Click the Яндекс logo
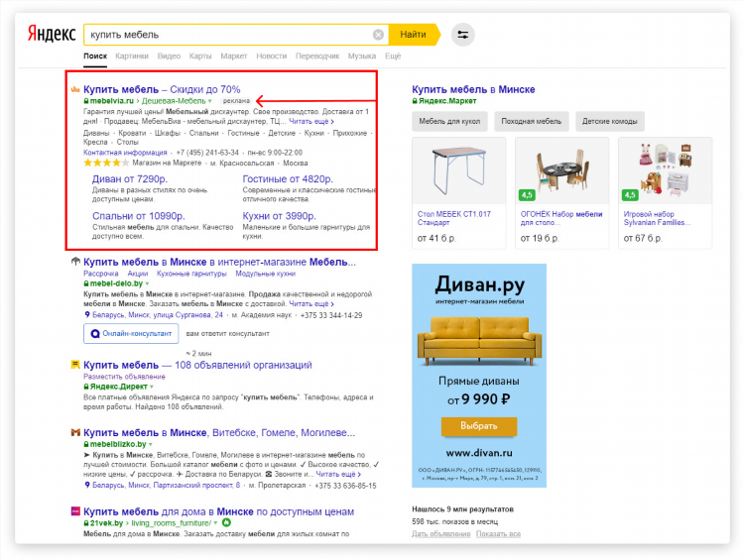The width and height of the screenshot is (744, 560). [52, 34]
